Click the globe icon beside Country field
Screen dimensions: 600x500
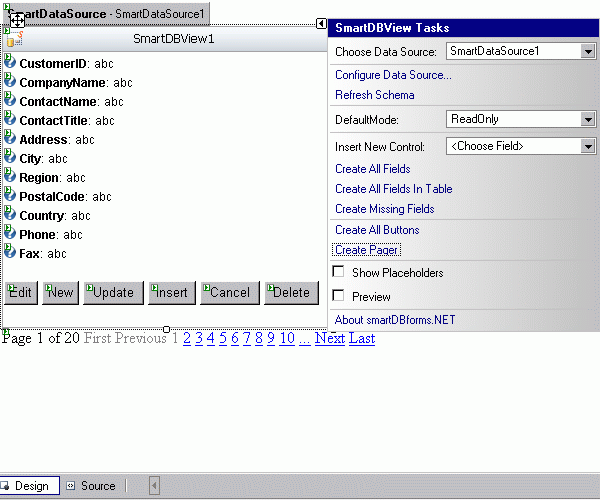[x=10, y=213]
